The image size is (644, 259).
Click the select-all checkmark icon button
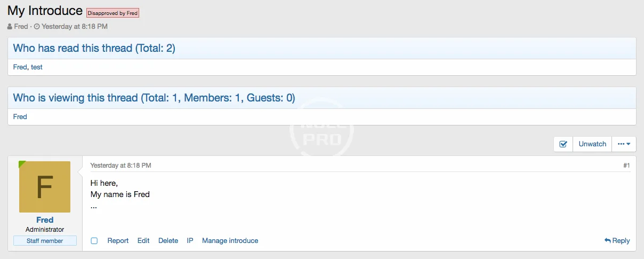pos(563,144)
